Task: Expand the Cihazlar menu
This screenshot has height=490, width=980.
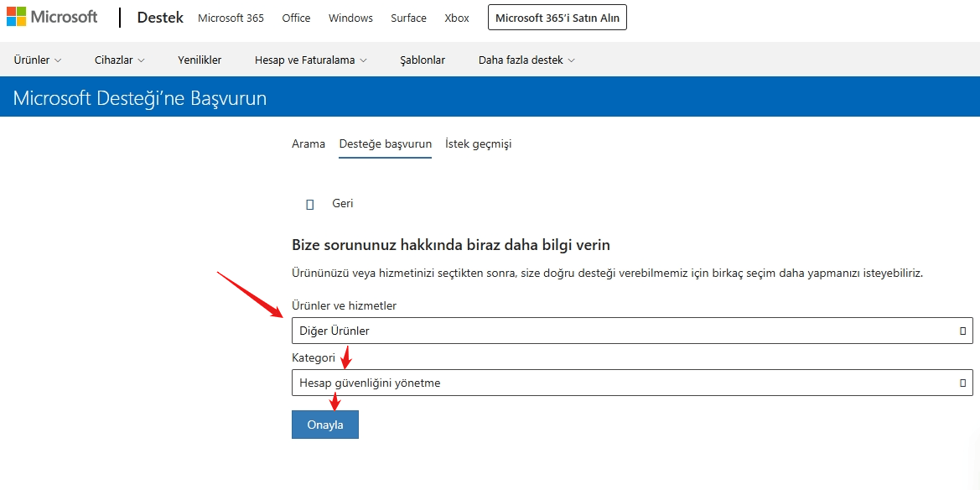Action: [x=120, y=60]
